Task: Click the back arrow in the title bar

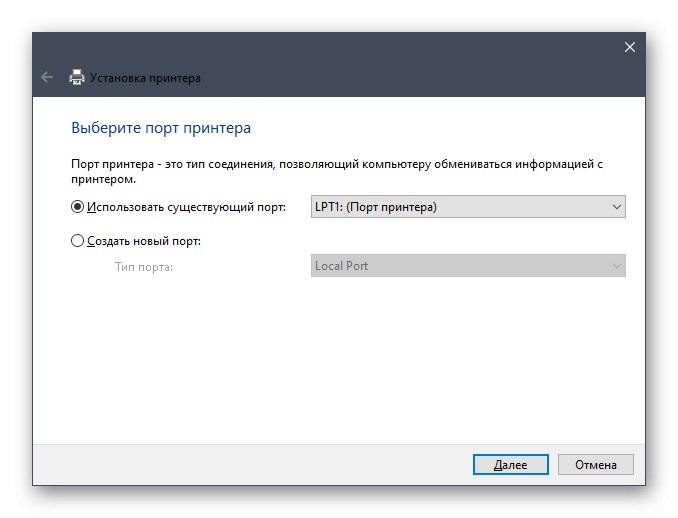Action: 46,77
